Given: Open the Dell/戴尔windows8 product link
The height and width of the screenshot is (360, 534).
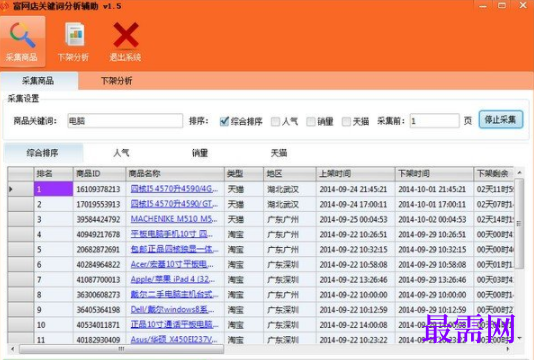Looking at the screenshot, I should (x=173, y=310).
